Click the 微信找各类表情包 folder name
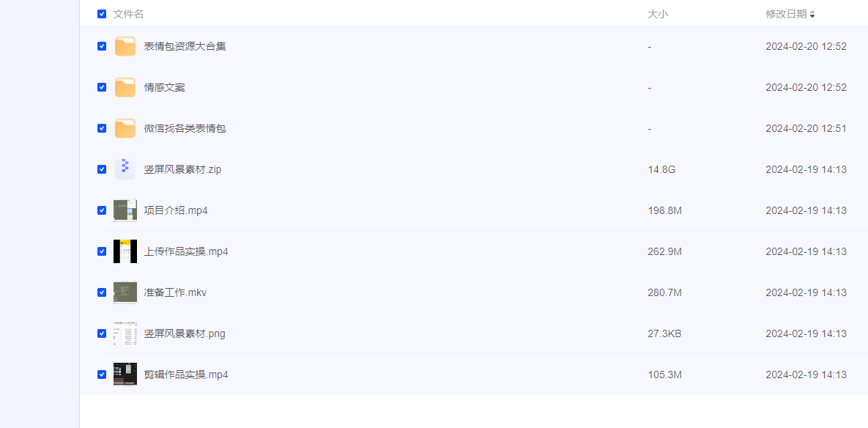This screenshot has width=868, height=428. (x=185, y=128)
